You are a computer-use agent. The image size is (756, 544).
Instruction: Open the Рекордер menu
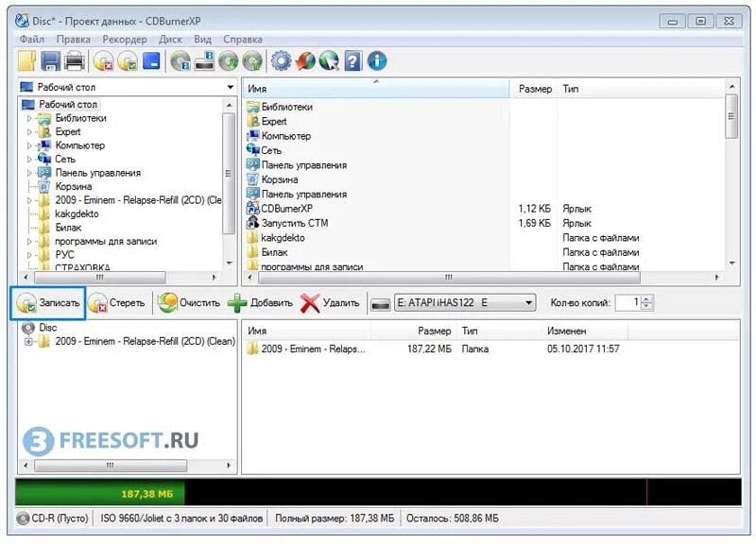(125, 40)
